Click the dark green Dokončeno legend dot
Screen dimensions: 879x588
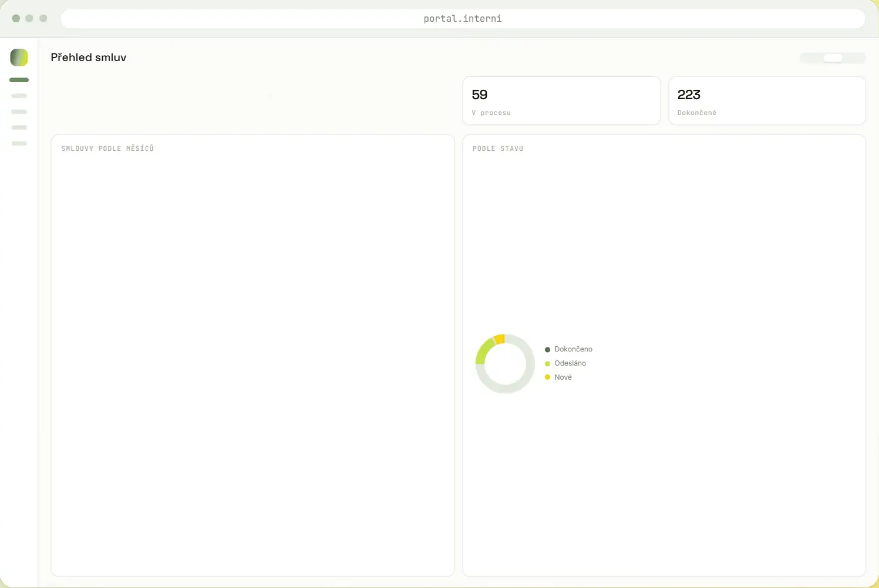pos(547,350)
